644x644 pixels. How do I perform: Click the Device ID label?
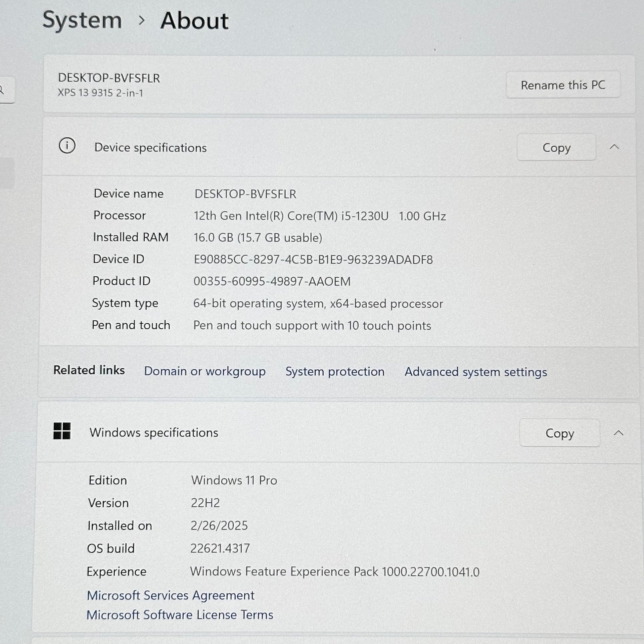pyautogui.click(x=118, y=259)
